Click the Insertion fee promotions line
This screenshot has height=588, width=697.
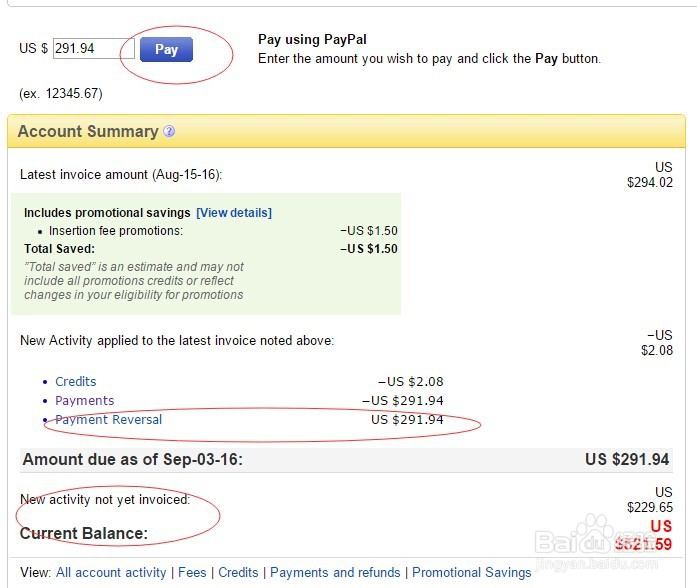point(116,231)
